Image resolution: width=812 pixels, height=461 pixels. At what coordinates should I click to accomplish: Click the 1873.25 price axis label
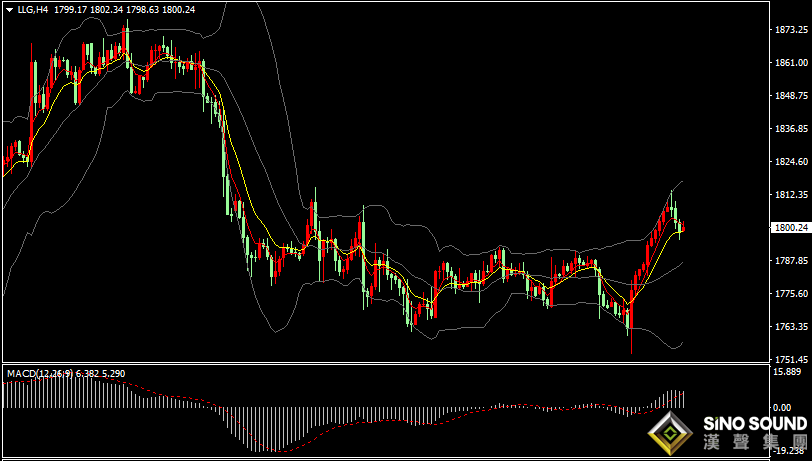(x=790, y=30)
